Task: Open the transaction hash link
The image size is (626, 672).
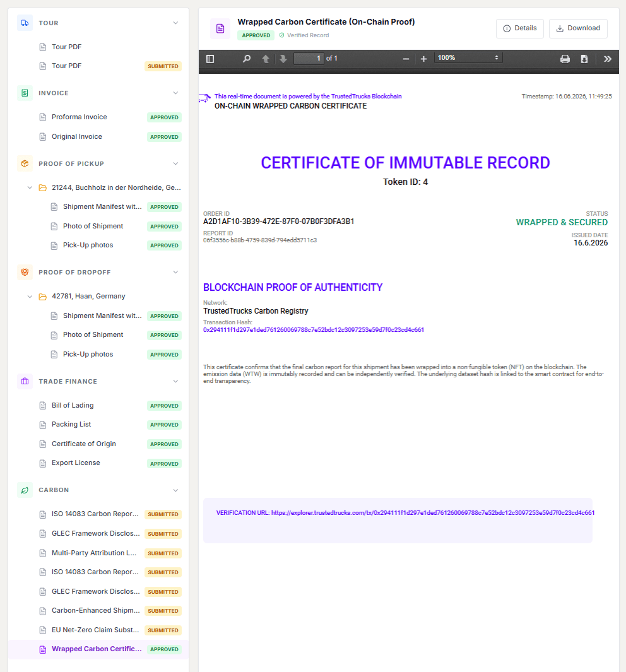Action: [313, 330]
